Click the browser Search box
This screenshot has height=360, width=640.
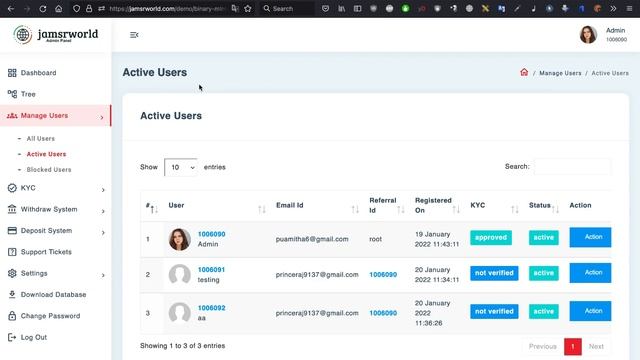click(x=287, y=9)
